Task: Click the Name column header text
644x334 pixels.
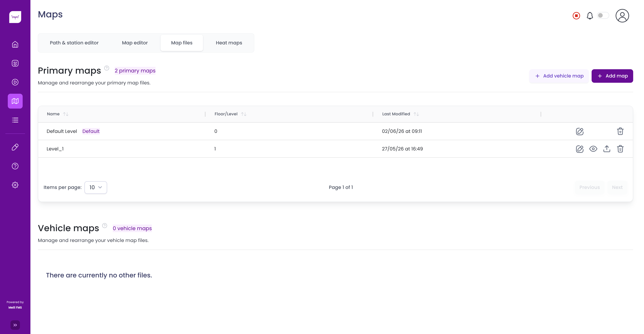Action: pyautogui.click(x=53, y=114)
